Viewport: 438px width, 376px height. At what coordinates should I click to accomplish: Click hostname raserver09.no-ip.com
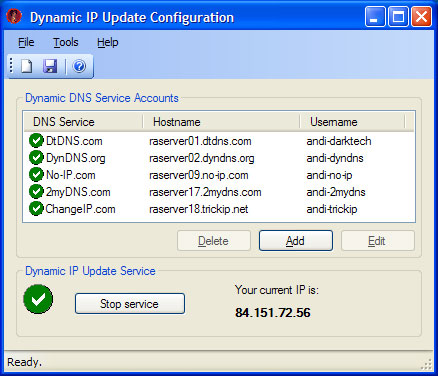coord(199,175)
